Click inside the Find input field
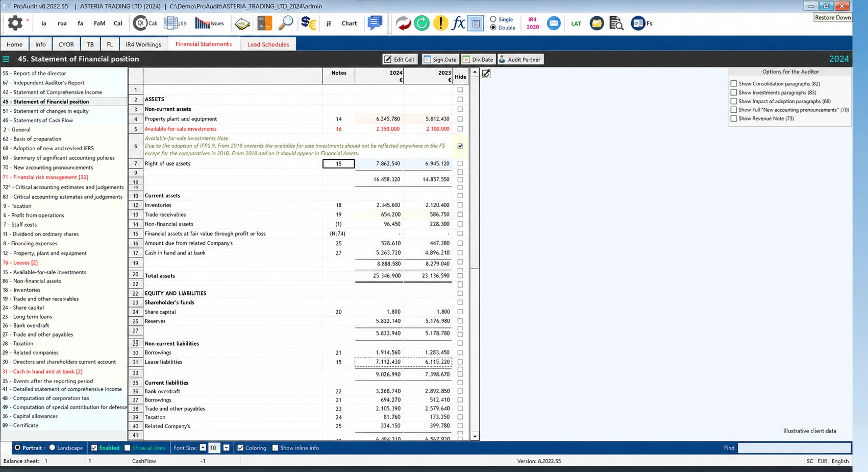This screenshot has width=868, height=472. 794,448
